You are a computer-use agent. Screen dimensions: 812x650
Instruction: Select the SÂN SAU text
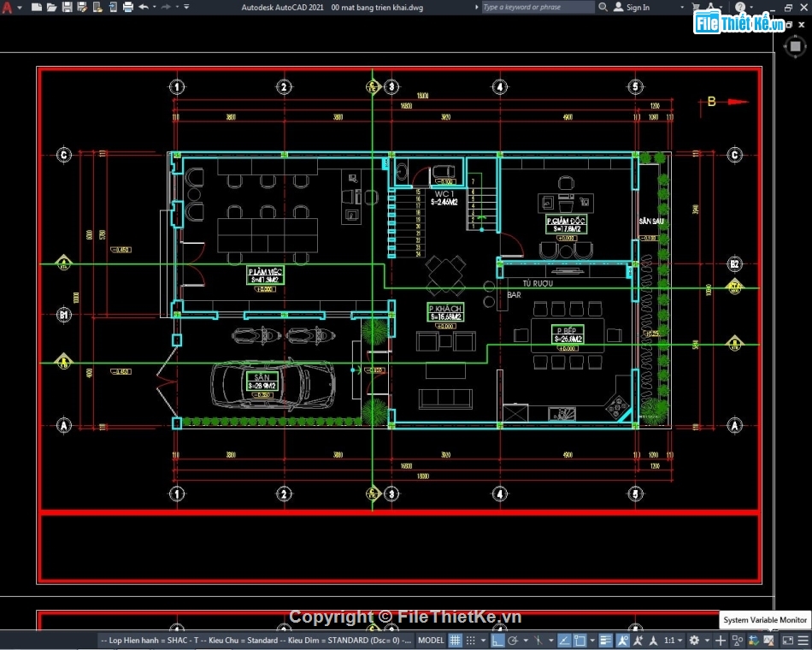(651, 222)
